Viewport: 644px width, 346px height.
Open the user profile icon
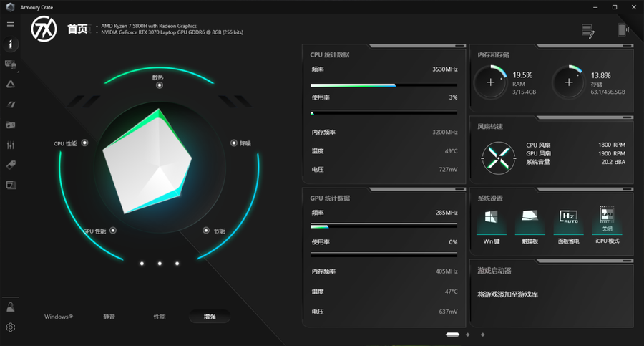coord(11,307)
